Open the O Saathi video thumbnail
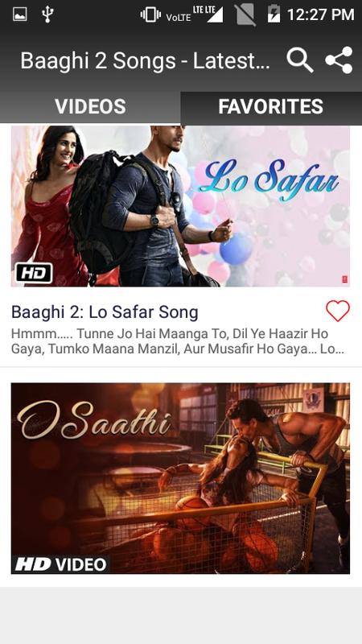This screenshot has width=362, height=644. (180, 478)
